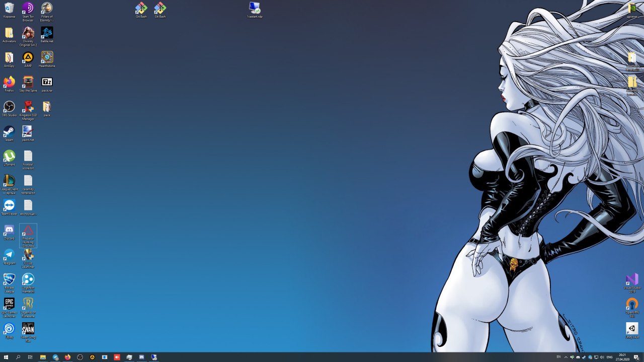This screenshot has height=362, width=644.
Task: Click the red app taskbar button
Action: [x=117, y=357]
